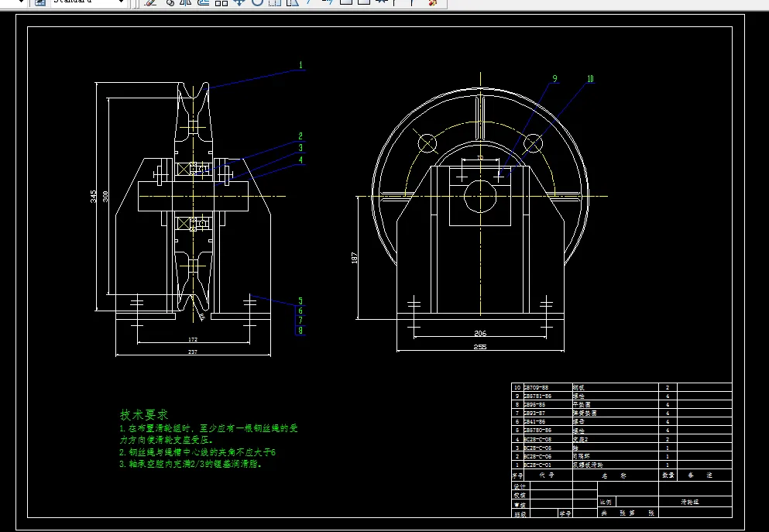
Task: Click the 数量 column header
Action: coord(668,475)
